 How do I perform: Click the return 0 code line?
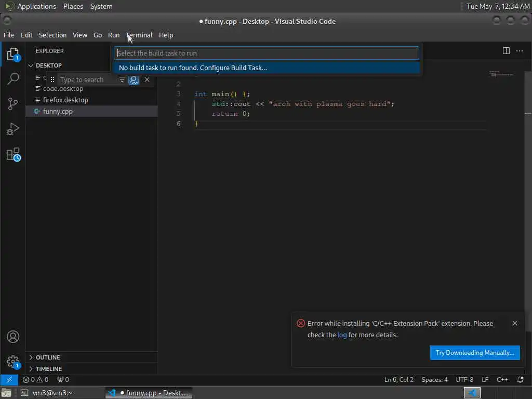(x=231, y=114)
